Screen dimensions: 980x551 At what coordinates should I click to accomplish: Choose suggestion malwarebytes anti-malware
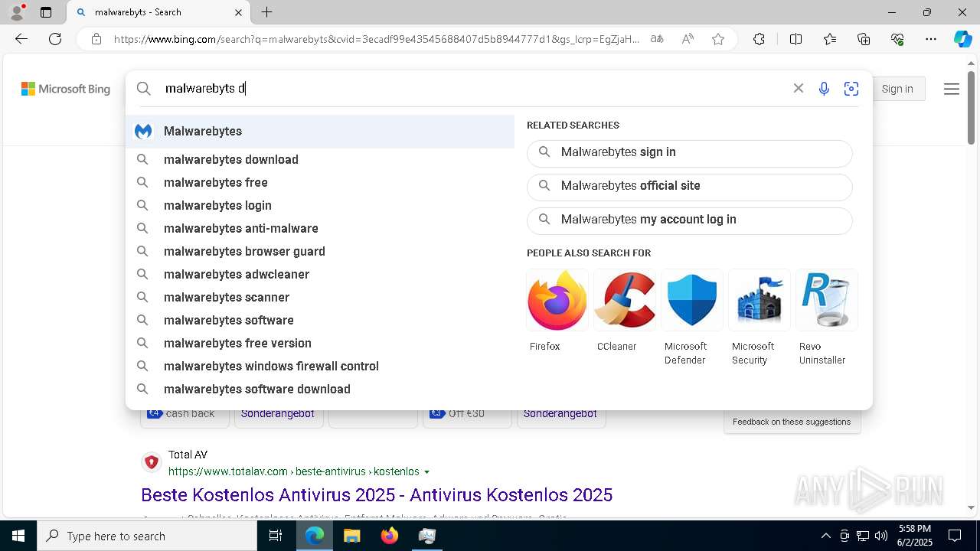[320, 228]
